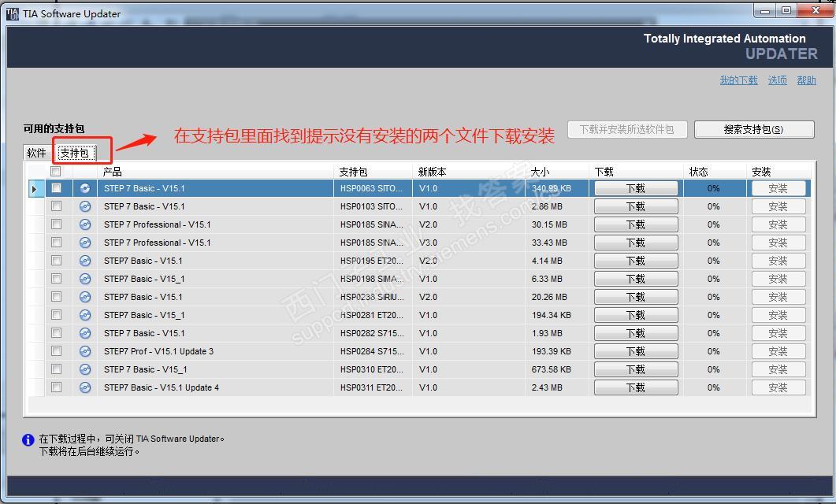Click the 下载 button for HSP0198

636,279
